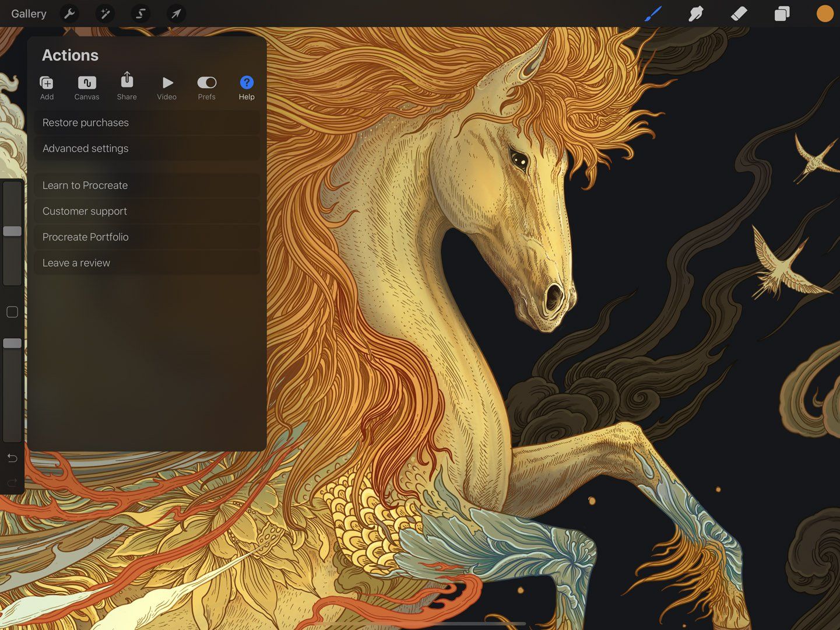This screenshot has height=630, width=840.
Task: Tap the sidebar modify square button
Action: [x=12, y=312]
